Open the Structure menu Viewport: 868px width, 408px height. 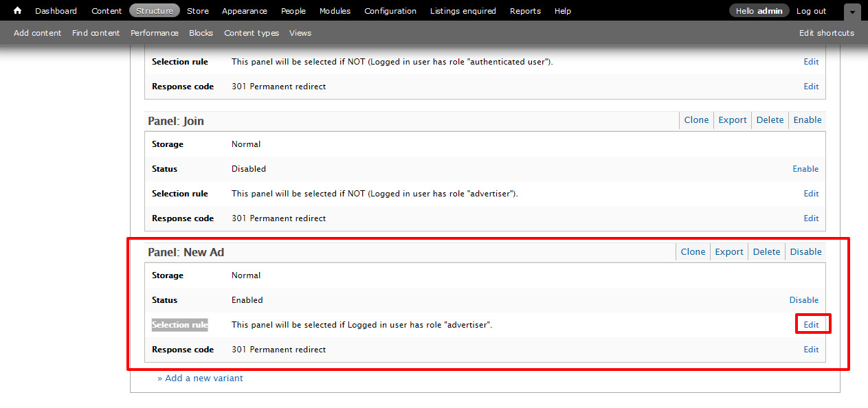(155, 11)
